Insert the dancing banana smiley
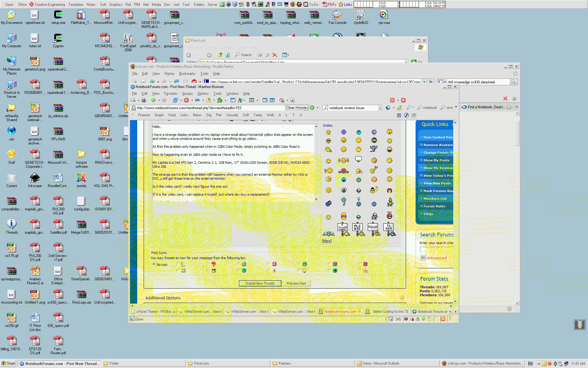Viewport: 588px width, 368px height. coord(390,202)
